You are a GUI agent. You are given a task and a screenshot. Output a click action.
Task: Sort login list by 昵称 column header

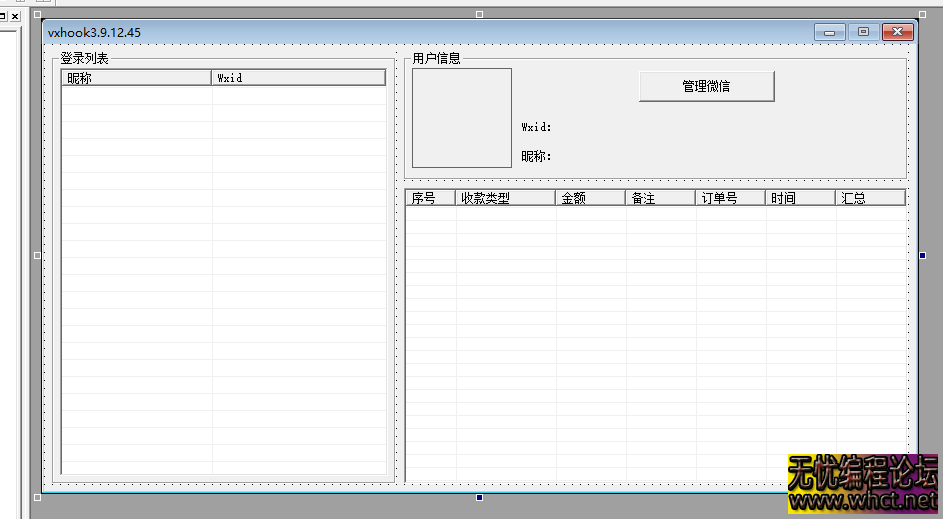[x=136, y=78]
